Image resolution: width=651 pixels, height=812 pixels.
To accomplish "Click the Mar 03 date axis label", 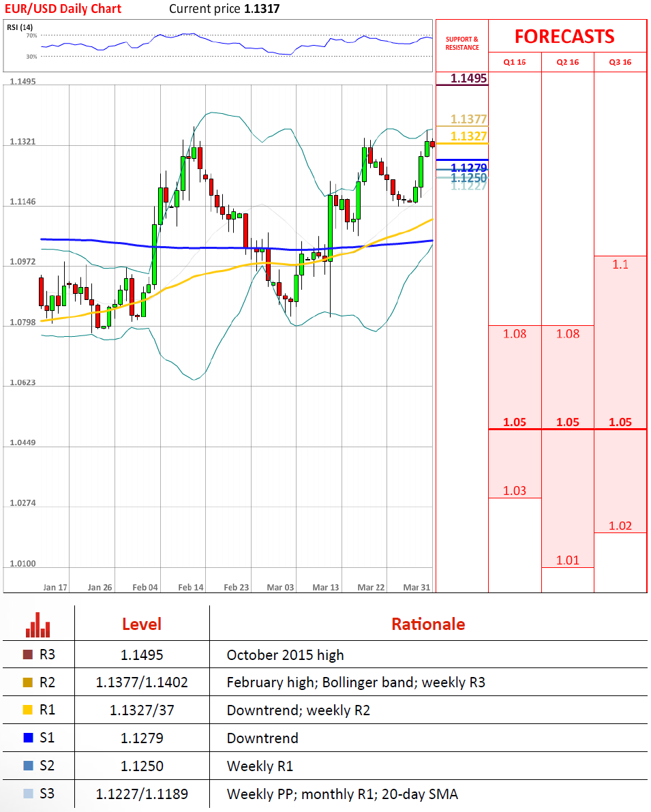I will (x=280, y=587).
